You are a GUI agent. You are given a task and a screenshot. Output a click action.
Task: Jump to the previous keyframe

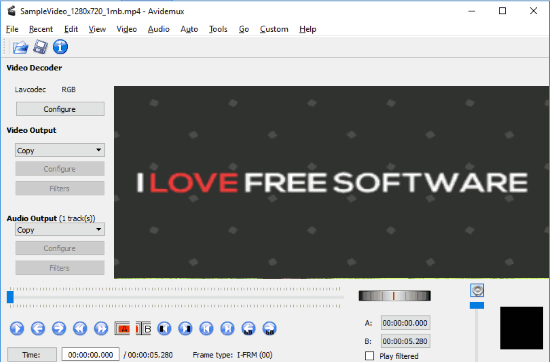(80, 329)
